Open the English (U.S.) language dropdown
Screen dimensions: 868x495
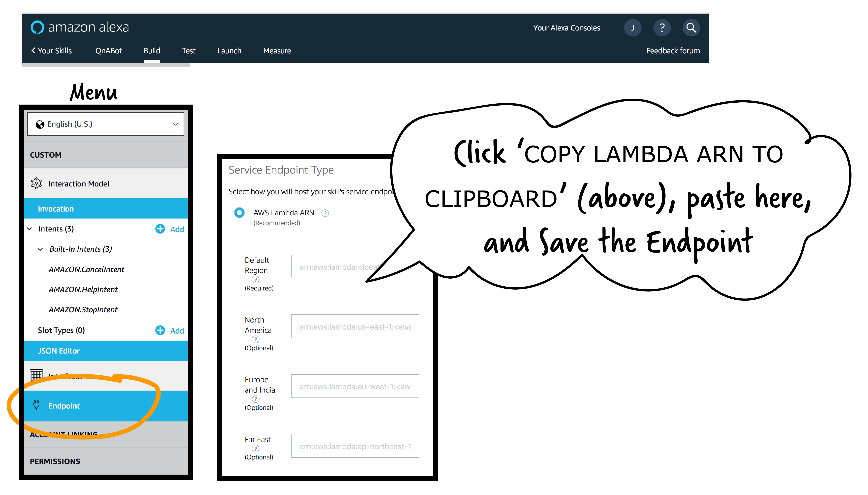pyautogui.click(x=105, y=124)
